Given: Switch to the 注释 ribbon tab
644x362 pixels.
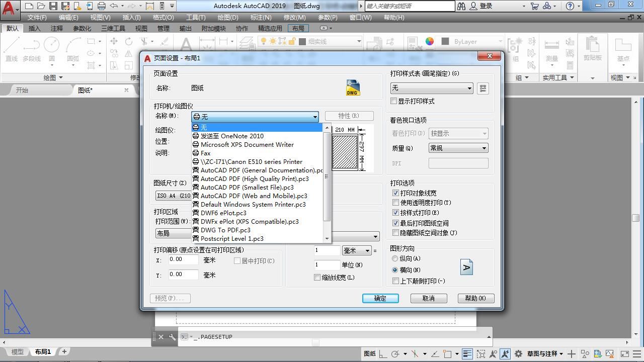Looking at the screenshot, I should pyautogui.click(x=57, y=28).
